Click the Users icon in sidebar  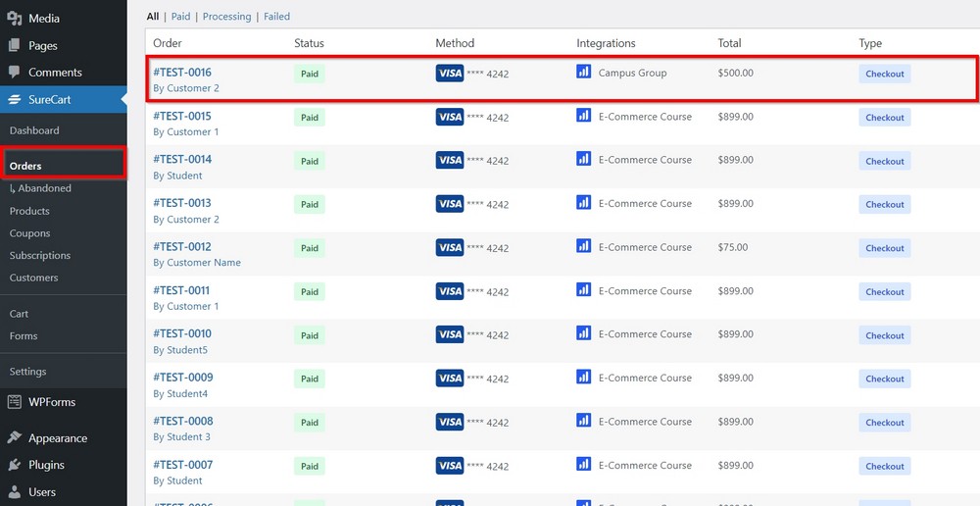(15, 491)
